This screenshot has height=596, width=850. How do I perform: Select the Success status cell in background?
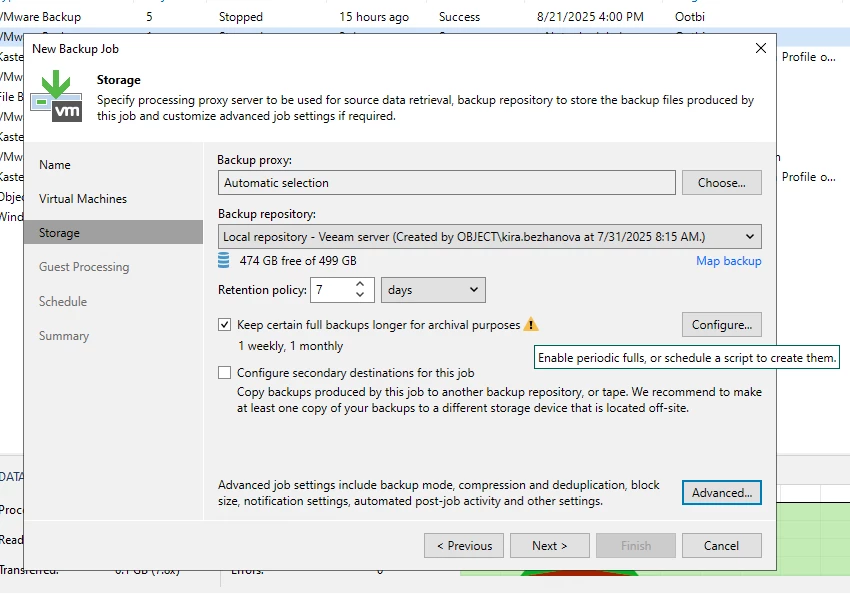(x=460, y=17)
